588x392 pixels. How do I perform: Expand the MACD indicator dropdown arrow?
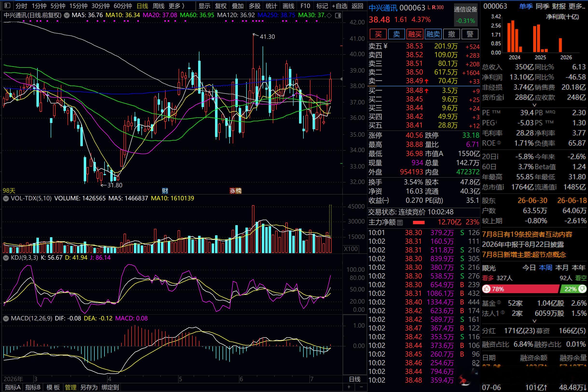tap(6, 318)
